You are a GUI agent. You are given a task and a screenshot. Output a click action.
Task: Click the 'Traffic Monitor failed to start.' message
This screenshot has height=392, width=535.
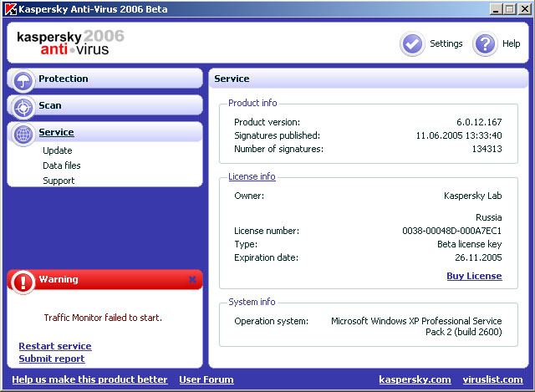(x=103, y=318)
